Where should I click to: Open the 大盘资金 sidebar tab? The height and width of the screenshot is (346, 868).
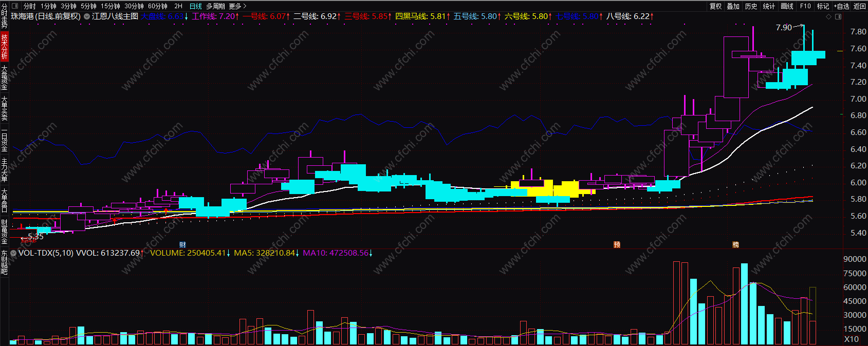4,78
